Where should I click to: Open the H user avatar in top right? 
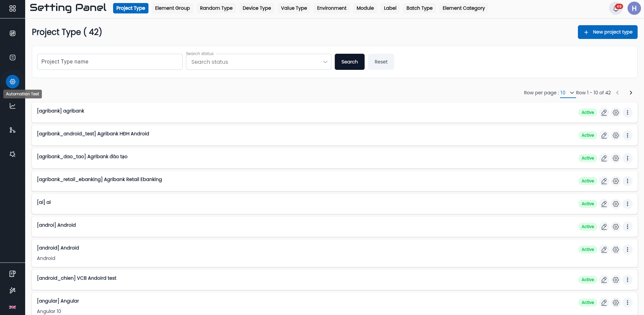634,8
